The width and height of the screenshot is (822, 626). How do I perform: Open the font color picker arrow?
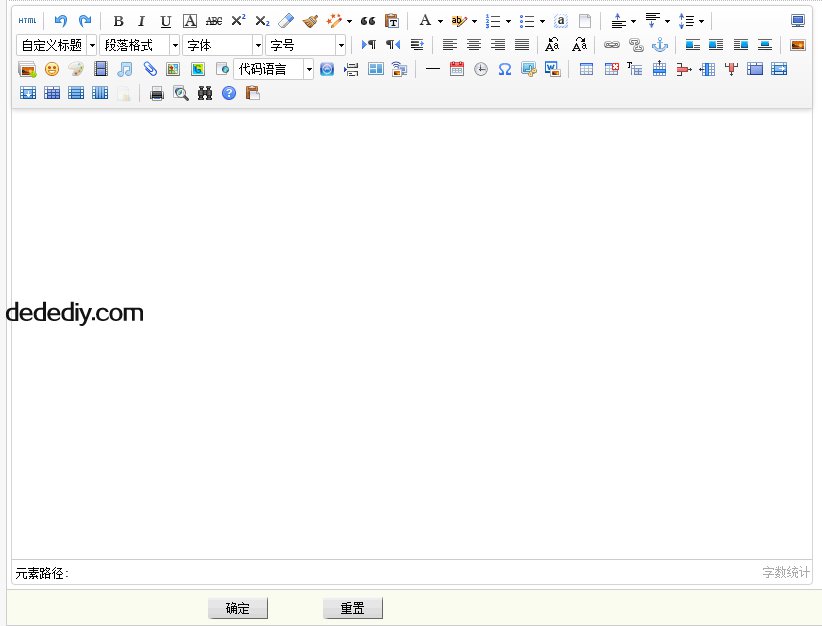pyautogui.click(x=440, y=21)
